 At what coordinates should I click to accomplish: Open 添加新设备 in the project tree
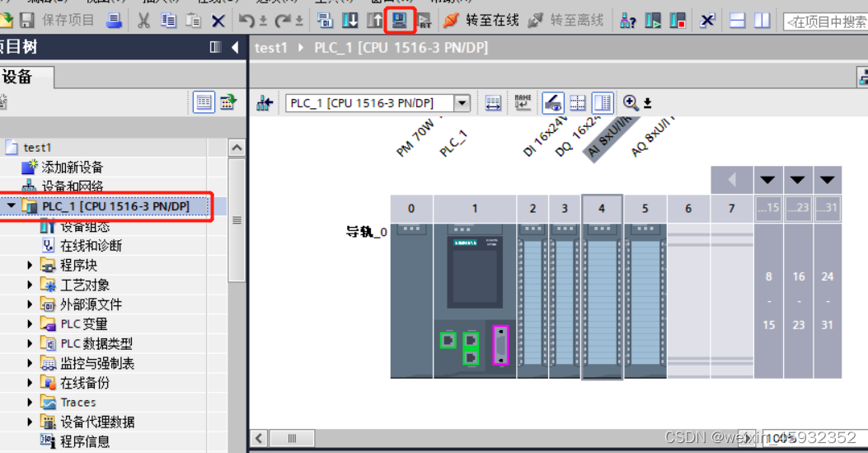[x=72, y=168]
